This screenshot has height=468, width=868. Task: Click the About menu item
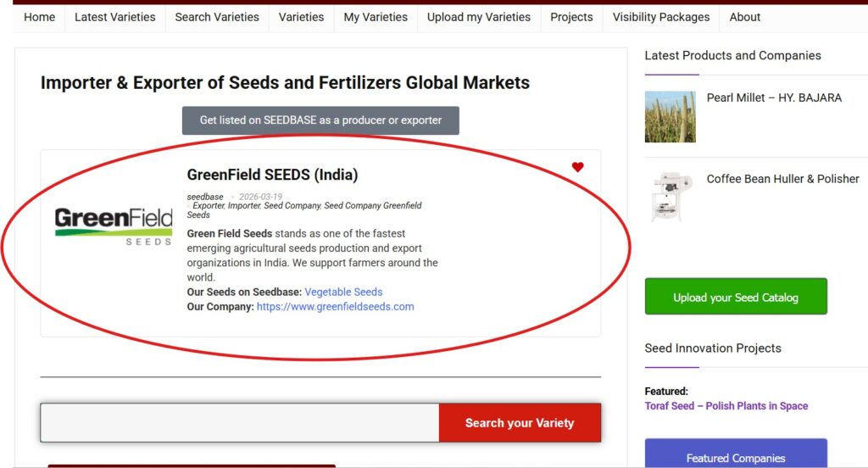point(745,17)
